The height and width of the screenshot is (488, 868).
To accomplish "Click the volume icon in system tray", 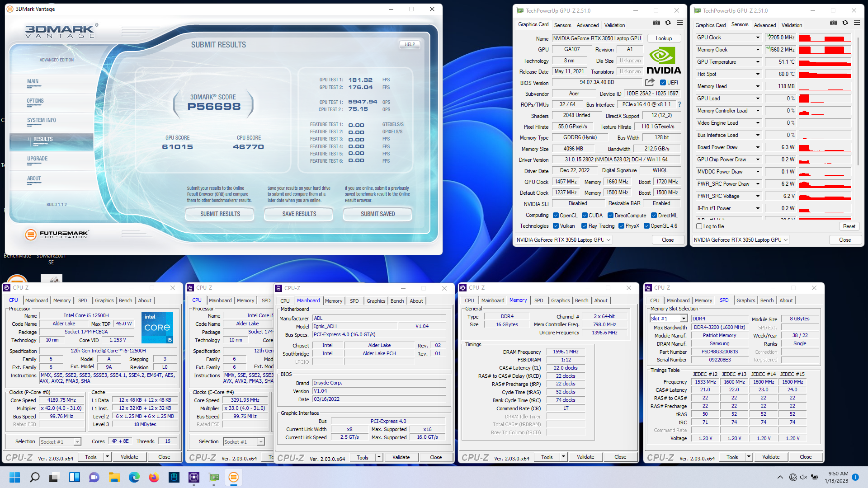I will click(x=803, y=477).
